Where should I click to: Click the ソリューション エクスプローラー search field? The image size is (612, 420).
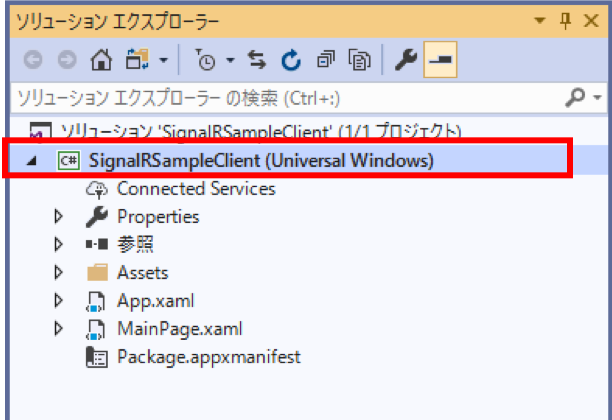coord(289,98)
